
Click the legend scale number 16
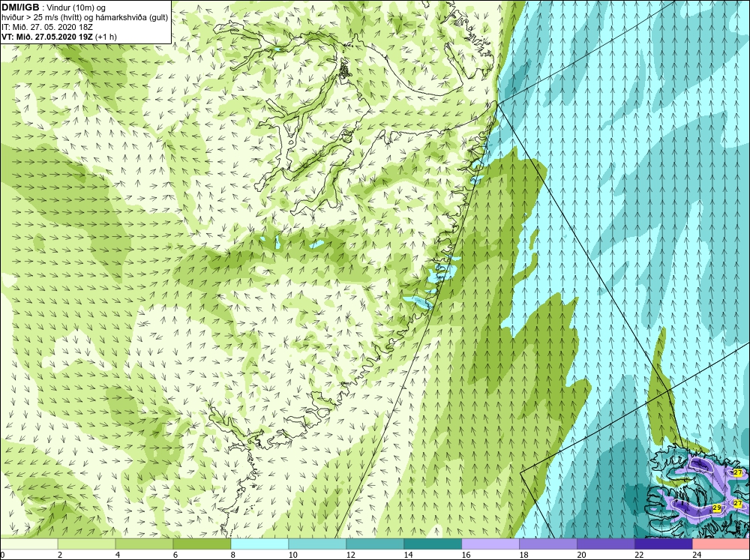coord(466,555)
